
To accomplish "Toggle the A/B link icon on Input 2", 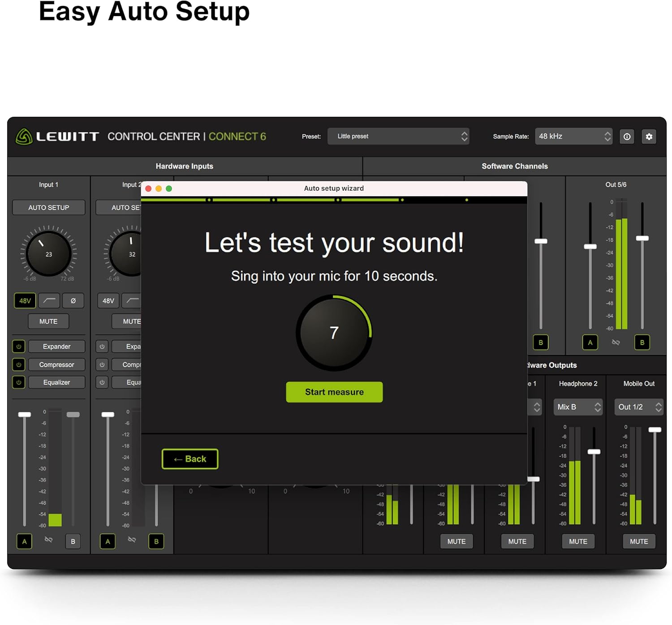I will (x=132, y=540).
